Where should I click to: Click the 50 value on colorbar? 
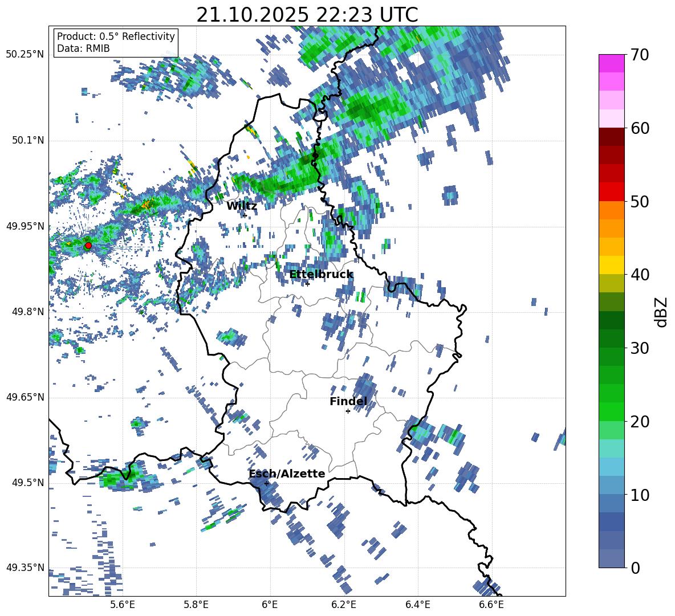(640, 201)
